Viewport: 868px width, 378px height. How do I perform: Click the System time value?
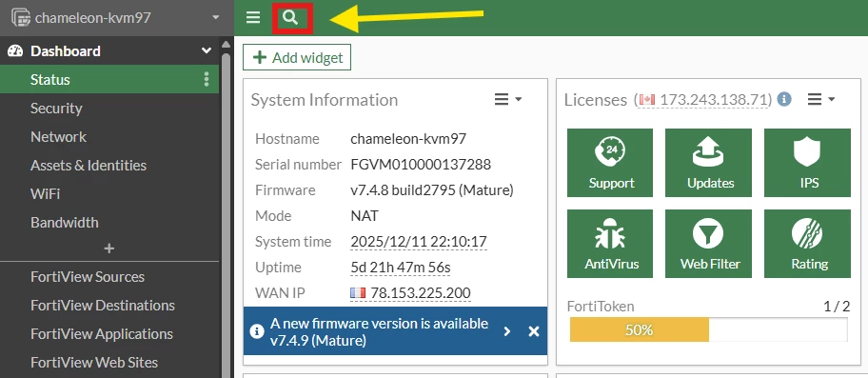(x=419, y=242)
